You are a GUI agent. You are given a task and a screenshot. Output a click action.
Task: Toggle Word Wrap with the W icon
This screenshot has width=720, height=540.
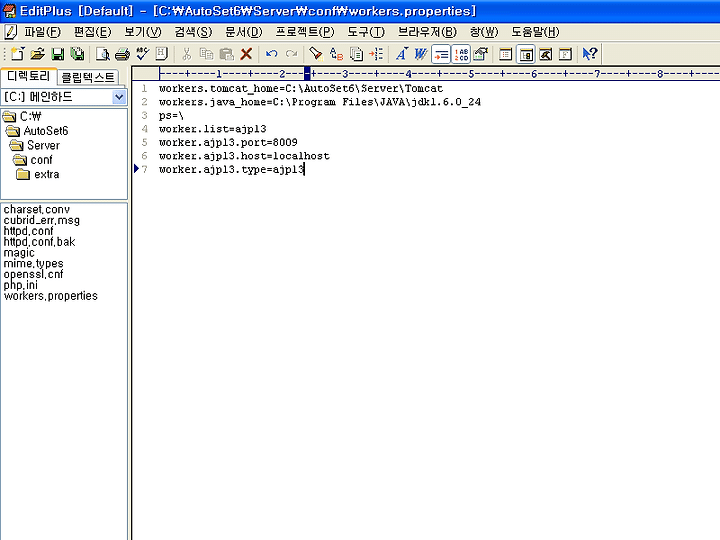(421, 54)
